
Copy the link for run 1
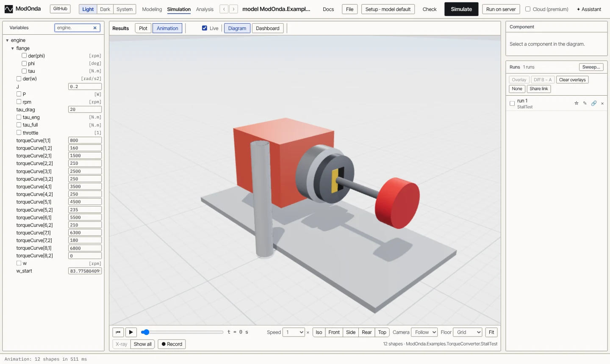click(x=594, y=103)
